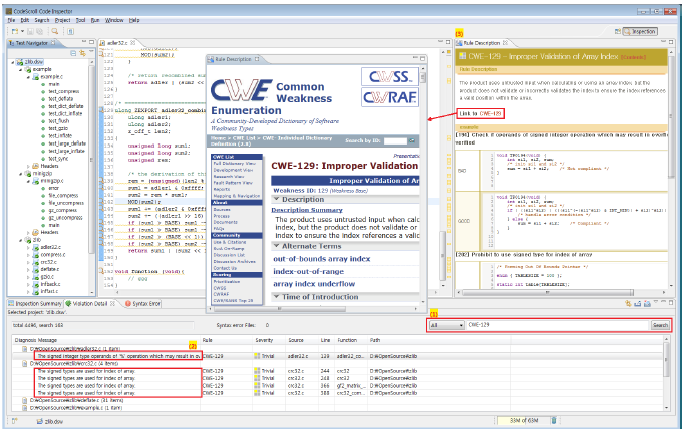Click the index-out-of-range term
Image resolution: width=683 pixels, height=429 pixels.
(308, 272)
